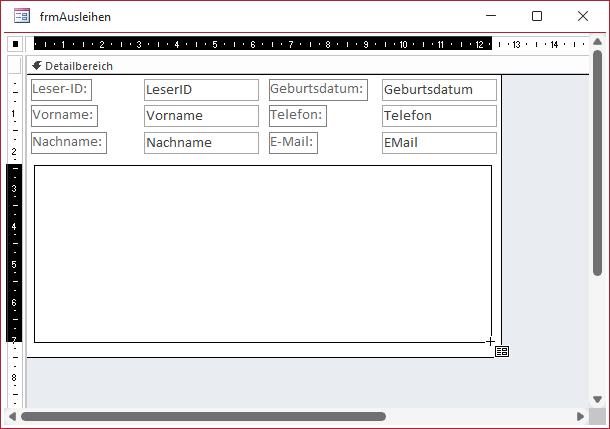The width and height of the screenshot is (610, 429).
Task: Click the vertical scrollbar up arrow
Action: 596,45
